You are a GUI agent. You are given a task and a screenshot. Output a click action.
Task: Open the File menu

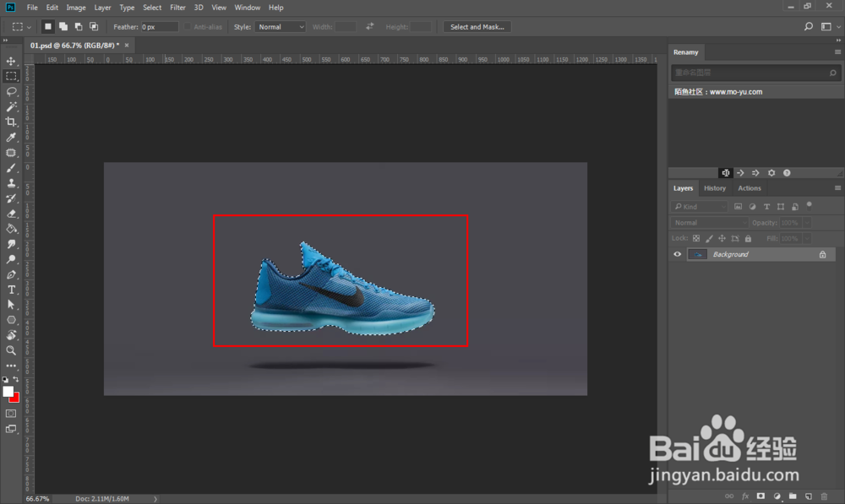(32, 8)
